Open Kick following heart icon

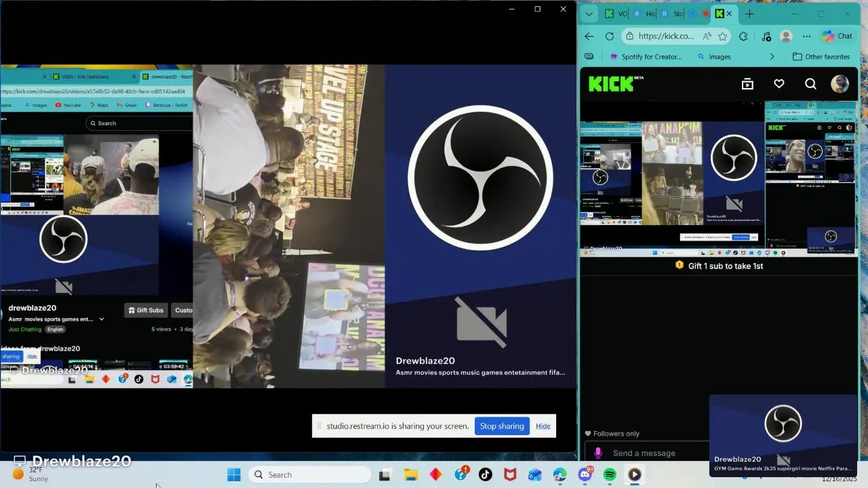pos(779,84)
